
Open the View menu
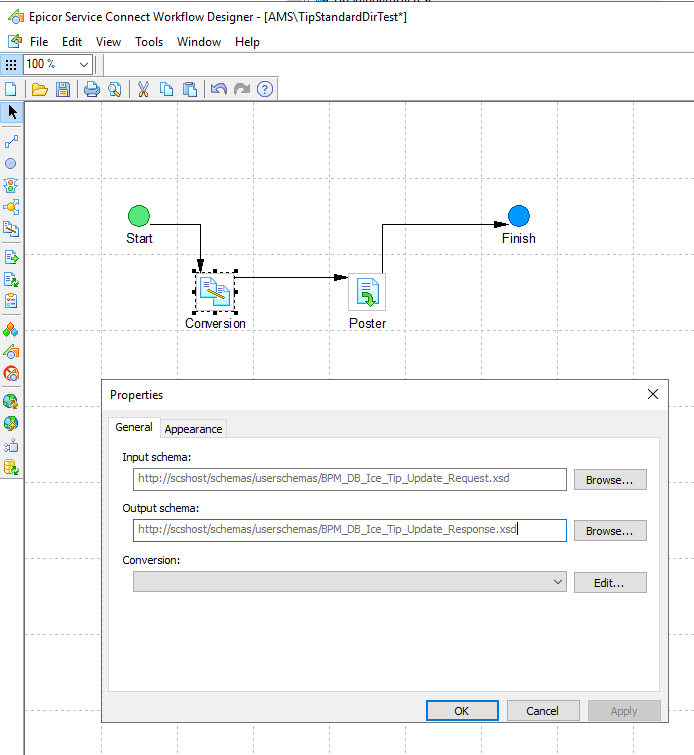pyautogui.click(x=108, y=42)
